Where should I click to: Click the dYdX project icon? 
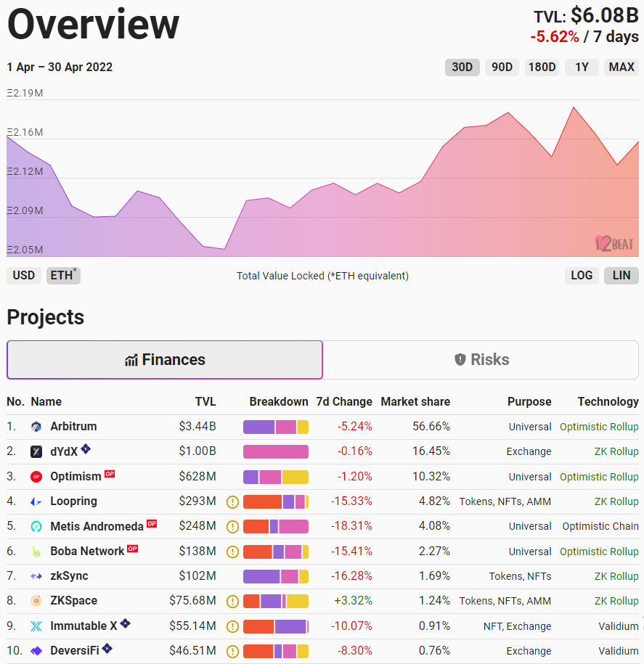[x=36, y=451]
